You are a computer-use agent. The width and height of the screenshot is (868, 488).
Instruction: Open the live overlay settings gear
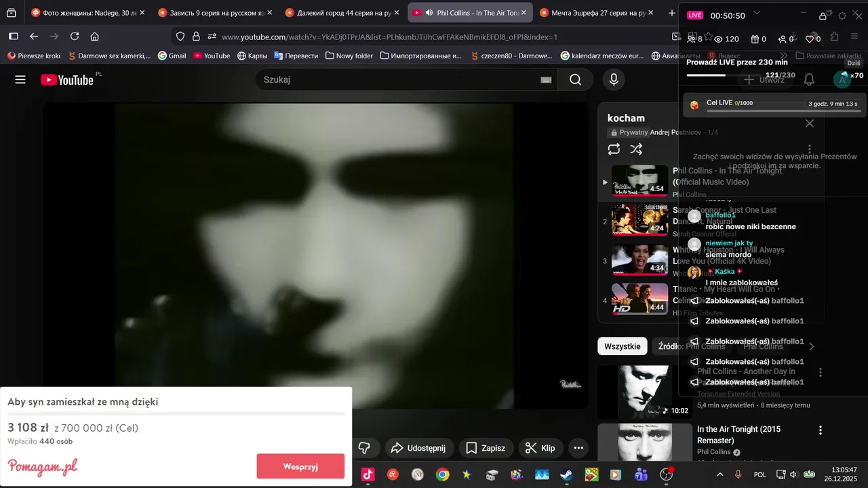842,16
